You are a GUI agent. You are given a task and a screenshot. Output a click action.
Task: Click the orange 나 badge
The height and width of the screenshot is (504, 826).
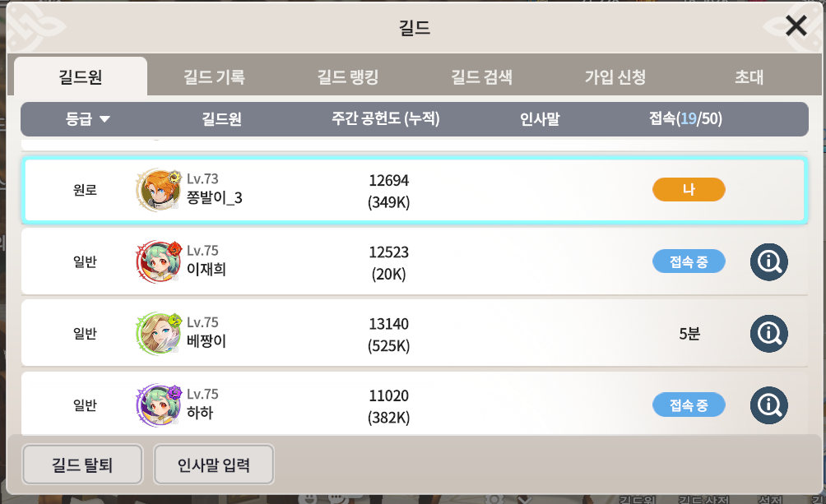pyautogui.click(x=689, y=189)
